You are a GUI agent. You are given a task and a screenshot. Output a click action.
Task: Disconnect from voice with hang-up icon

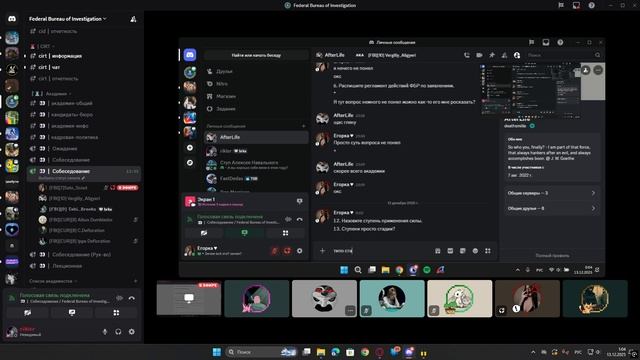[131, 298]
